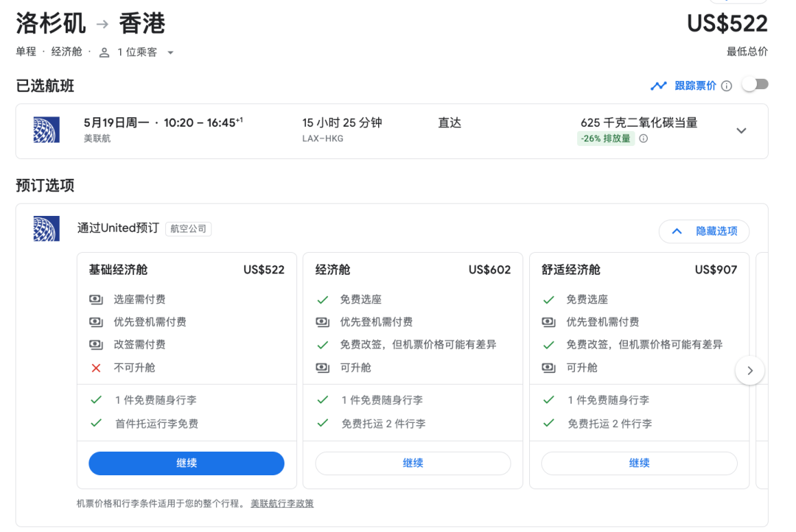Click the info icon next to 跟踪票价
Screen dimensions: 796x532
click(727, 86)
